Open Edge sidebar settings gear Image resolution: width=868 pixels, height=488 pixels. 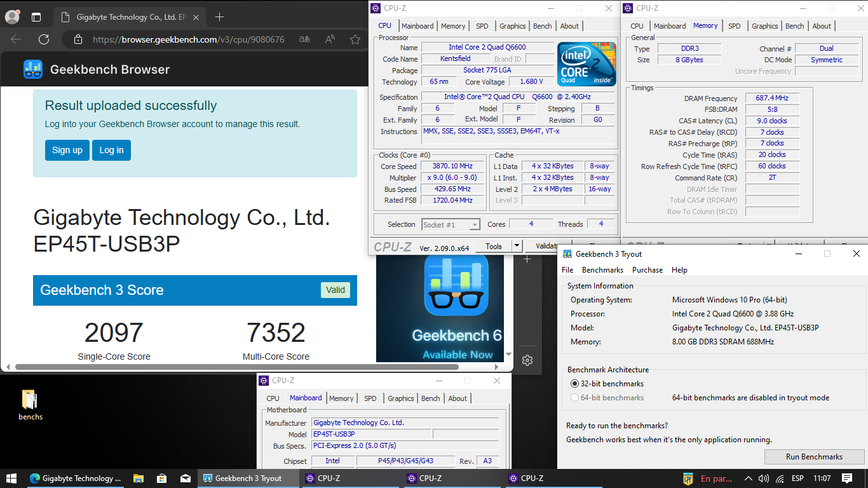527,360
